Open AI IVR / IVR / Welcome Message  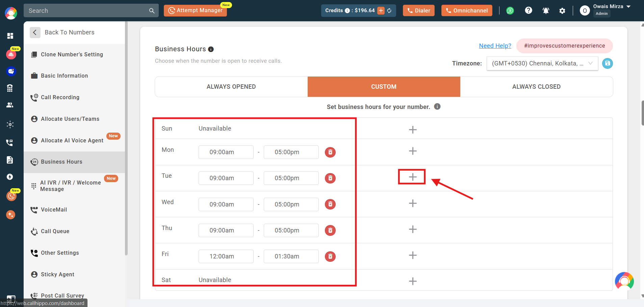(75, 186)
